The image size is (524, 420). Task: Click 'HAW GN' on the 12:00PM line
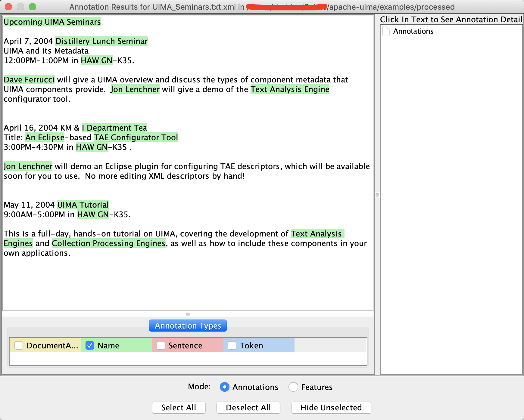(x=97, y=60)
